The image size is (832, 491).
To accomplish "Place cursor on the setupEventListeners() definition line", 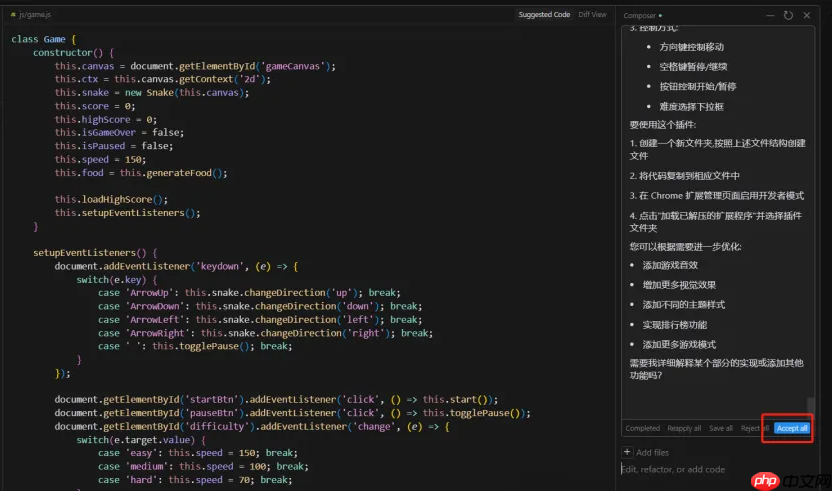I will [x=95, y=253].
